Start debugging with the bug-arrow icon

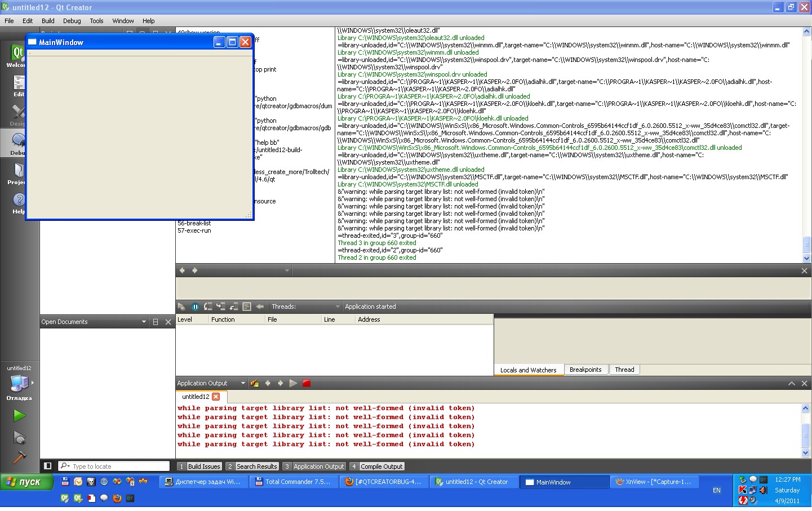click(19, 437)
